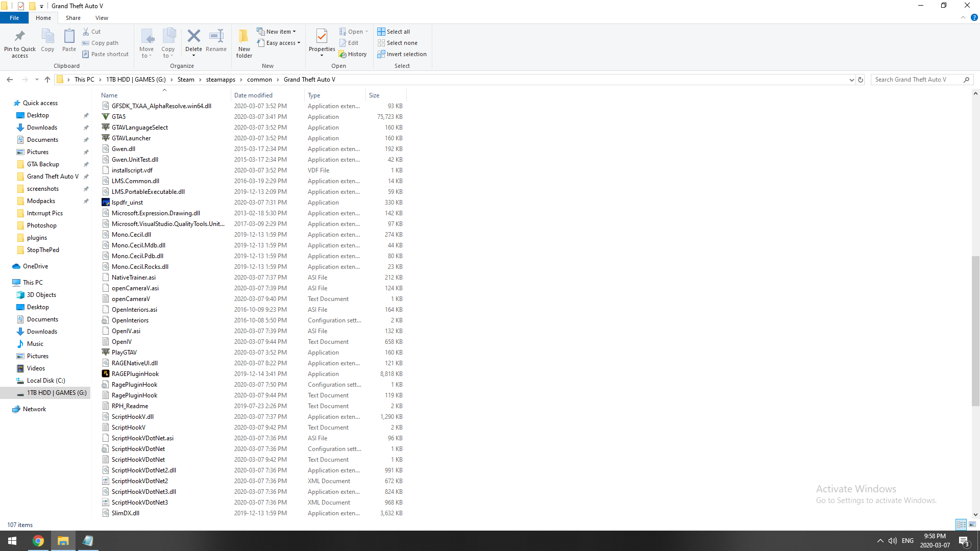Switch to the large icons view toggle

(x=972, y=524)
